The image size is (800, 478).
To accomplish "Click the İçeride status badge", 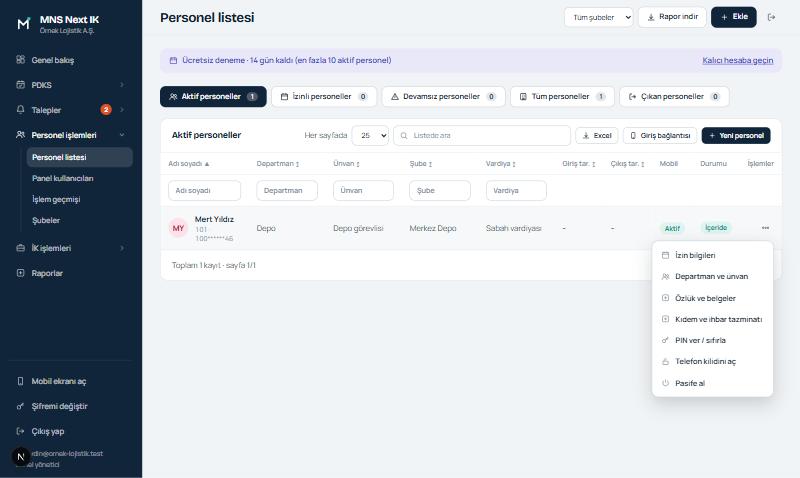I will point(716,228).
